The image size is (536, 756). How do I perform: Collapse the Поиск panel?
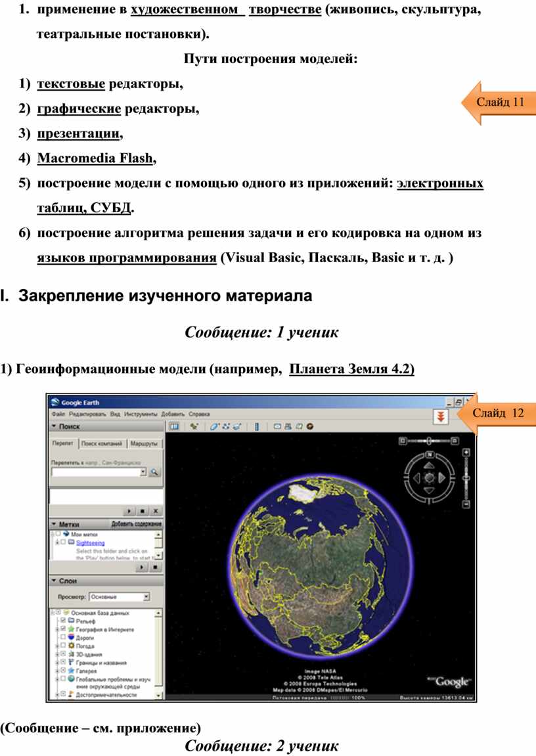point(54,426)
